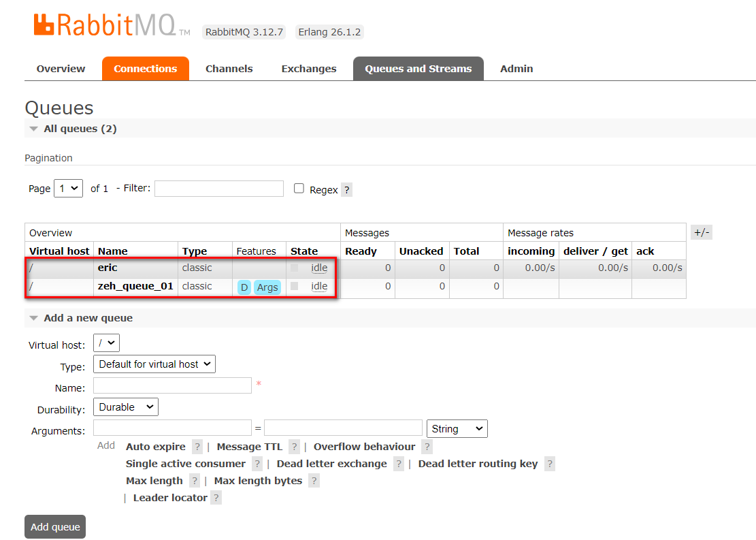Click the help icon beside Auto expire

tap(197, 447)
